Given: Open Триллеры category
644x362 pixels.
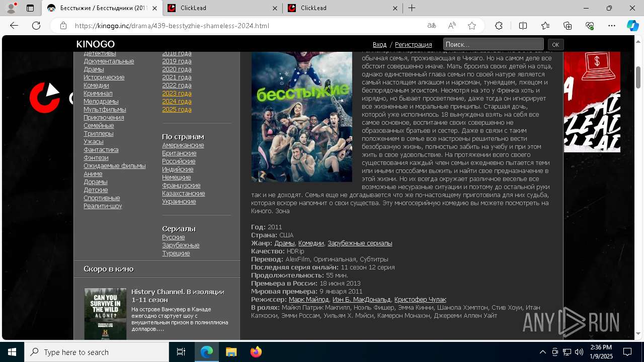Looking at the screenshot, I should click(x=99, y=134).
